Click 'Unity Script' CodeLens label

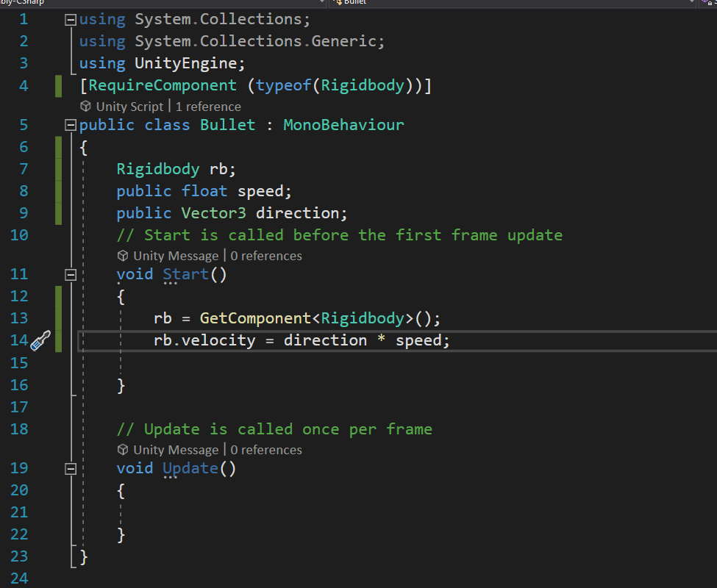coord(129,107)
